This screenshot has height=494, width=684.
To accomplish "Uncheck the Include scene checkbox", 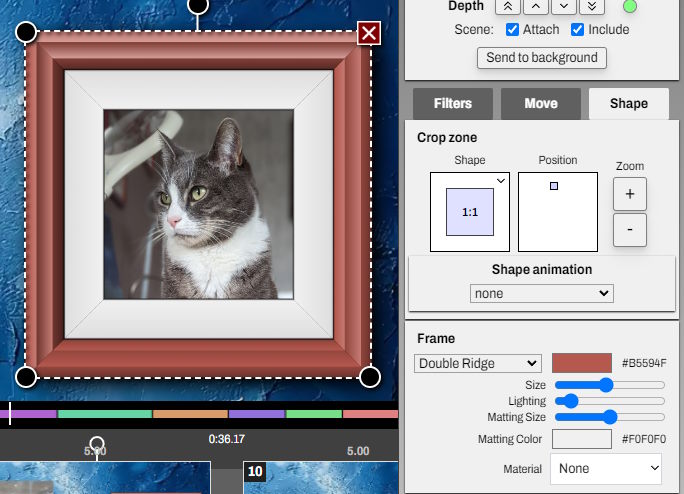I will point(577,30).
